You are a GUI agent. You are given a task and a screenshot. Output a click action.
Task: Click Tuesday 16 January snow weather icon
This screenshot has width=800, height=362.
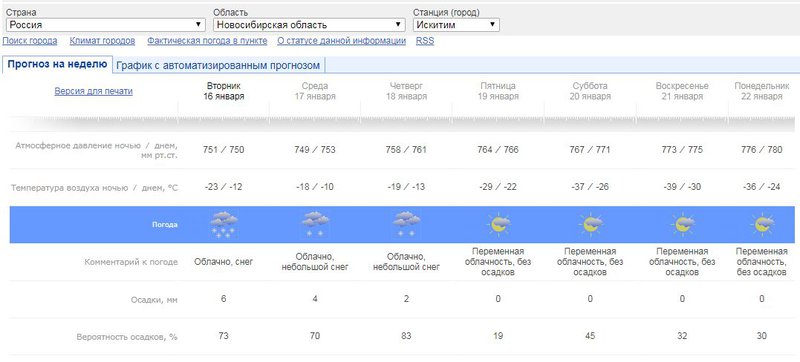223,225
